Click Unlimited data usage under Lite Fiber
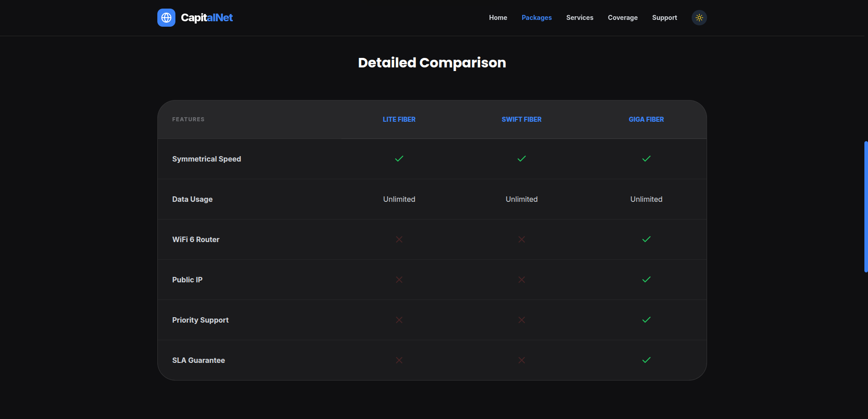 pos(399,199)
